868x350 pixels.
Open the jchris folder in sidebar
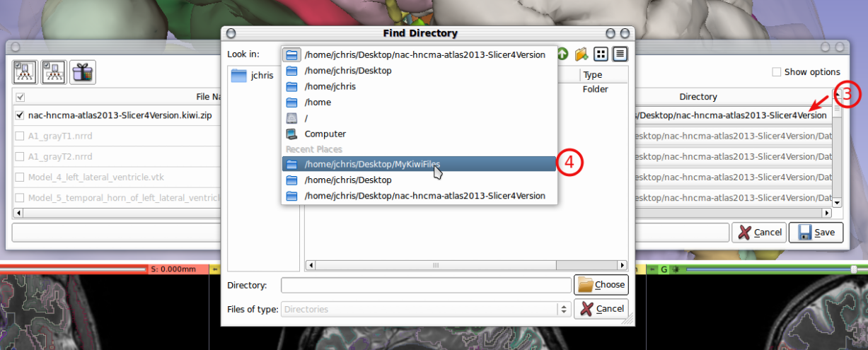253,76
